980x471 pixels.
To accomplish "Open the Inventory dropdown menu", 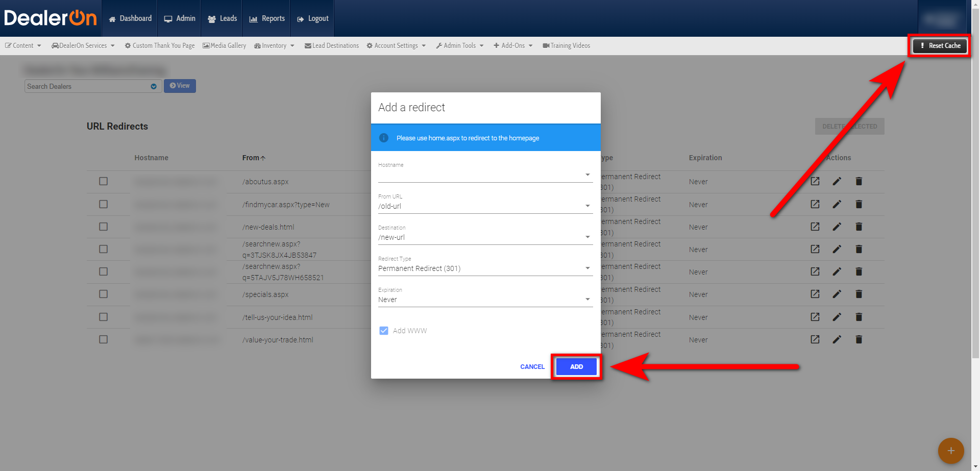I will [x=274, y=45].
